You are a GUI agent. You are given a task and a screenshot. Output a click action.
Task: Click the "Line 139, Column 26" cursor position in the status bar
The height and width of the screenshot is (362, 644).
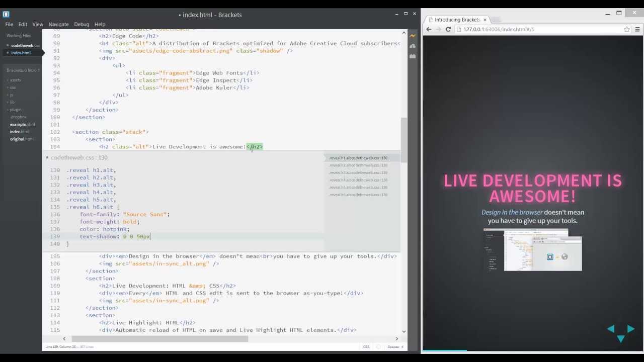pyautogui.click(x=61, y=346)
